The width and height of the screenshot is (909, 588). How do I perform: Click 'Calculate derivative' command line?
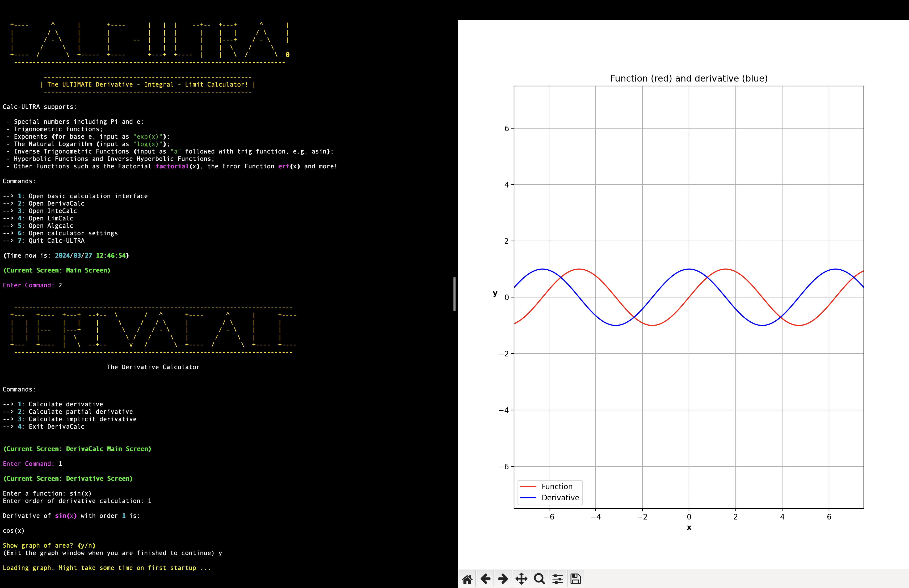[53, 404]
